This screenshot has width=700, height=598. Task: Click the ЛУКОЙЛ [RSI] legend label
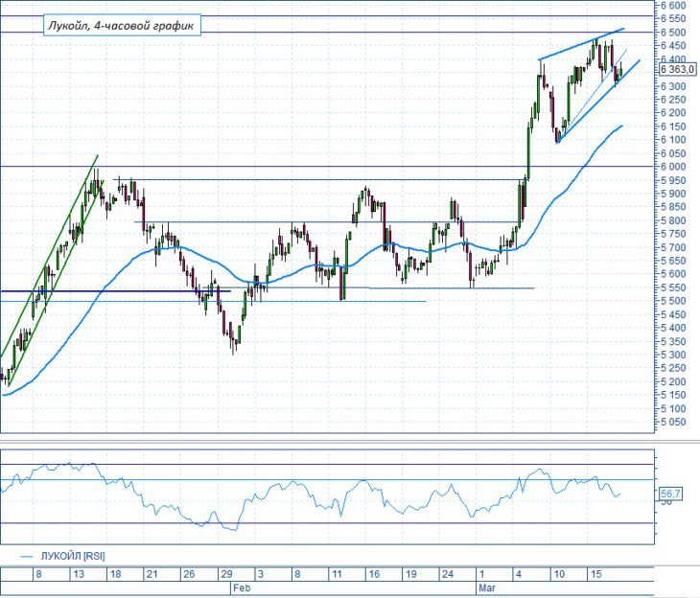coord(73,556)
